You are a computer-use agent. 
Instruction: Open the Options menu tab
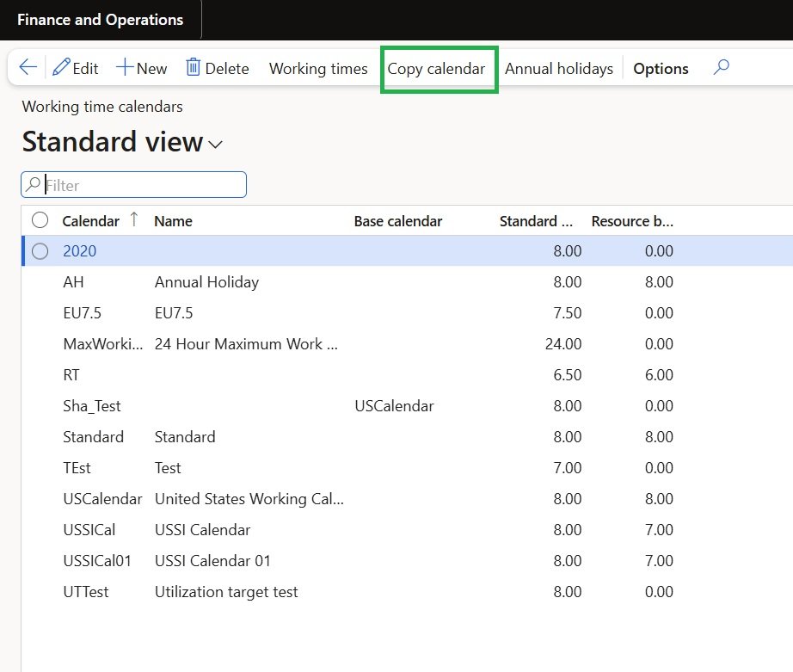661,69
